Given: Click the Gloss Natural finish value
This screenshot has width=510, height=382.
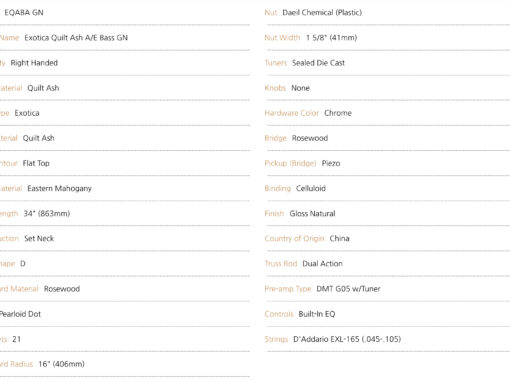Looking at the screenshot, I should click(312, 213).
